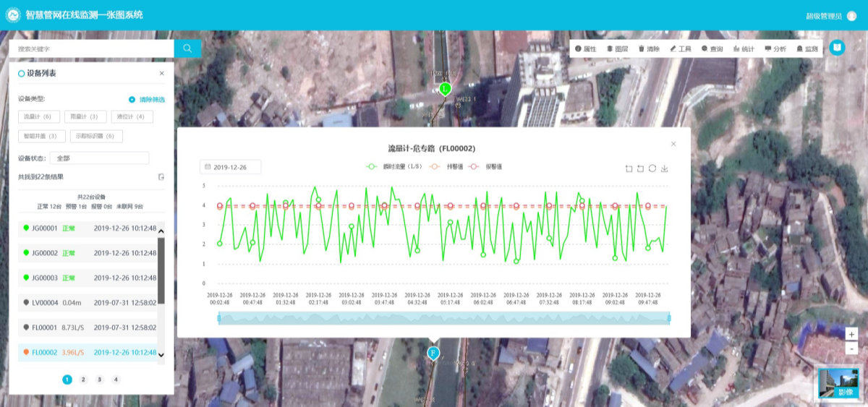This screenshot has width=868, height=407.
Task: Open the 2019-12-26 date picker
Action: click(230, 167)
